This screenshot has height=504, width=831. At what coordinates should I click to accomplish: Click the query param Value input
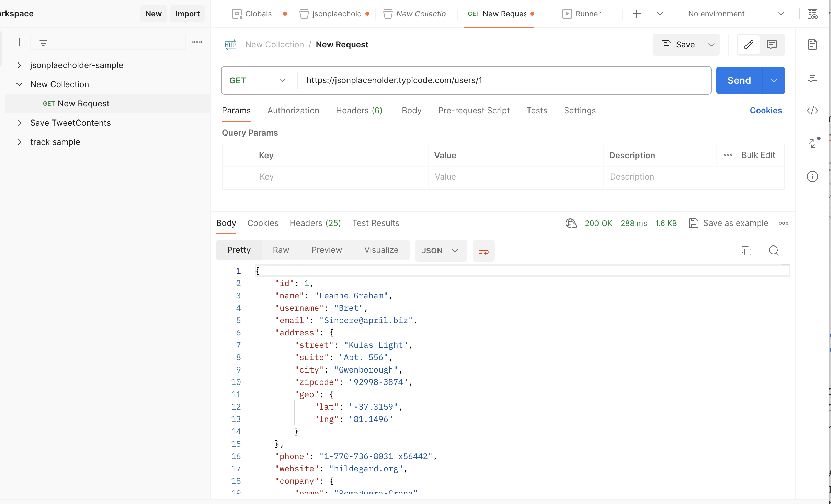(516, 177)
